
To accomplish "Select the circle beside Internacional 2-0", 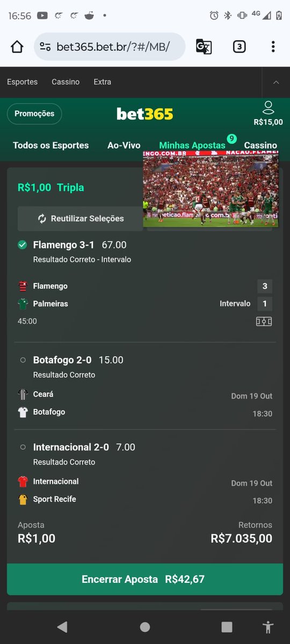I will [x=23, y=447].
